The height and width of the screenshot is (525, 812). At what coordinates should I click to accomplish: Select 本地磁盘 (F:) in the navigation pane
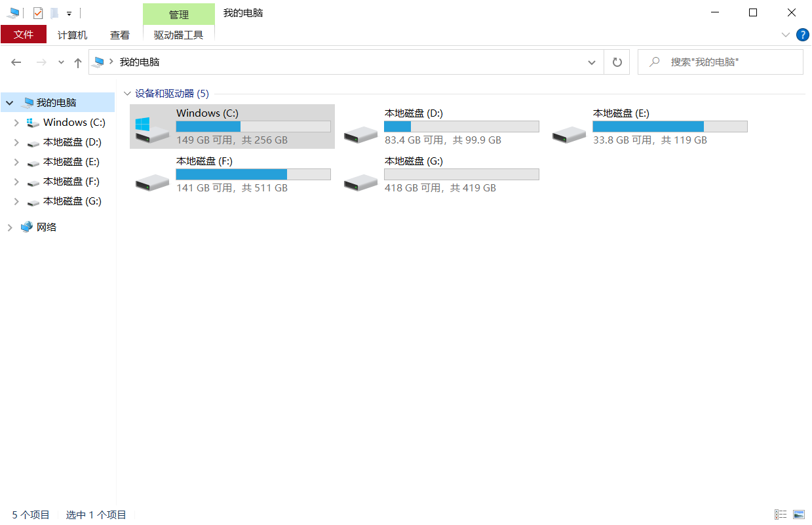71,181
